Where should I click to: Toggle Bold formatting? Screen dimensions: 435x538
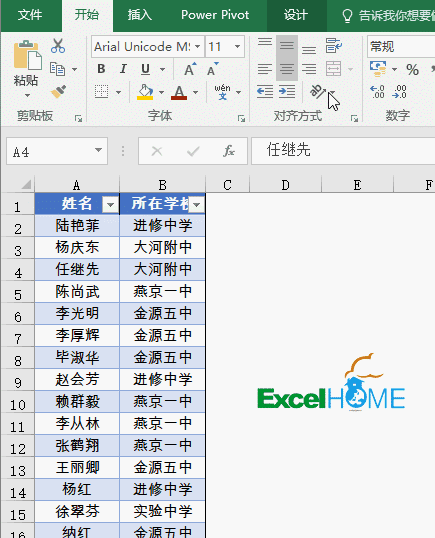coord(101,69)
